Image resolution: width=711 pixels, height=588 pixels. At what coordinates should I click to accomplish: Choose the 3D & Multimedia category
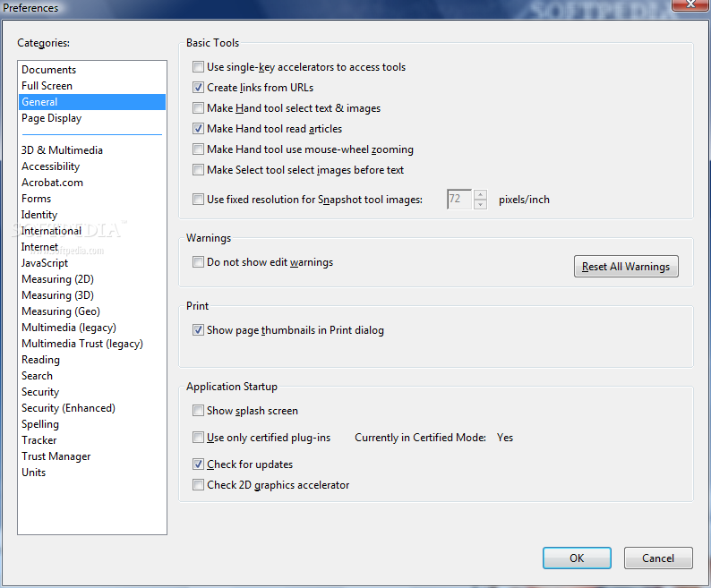92,150
